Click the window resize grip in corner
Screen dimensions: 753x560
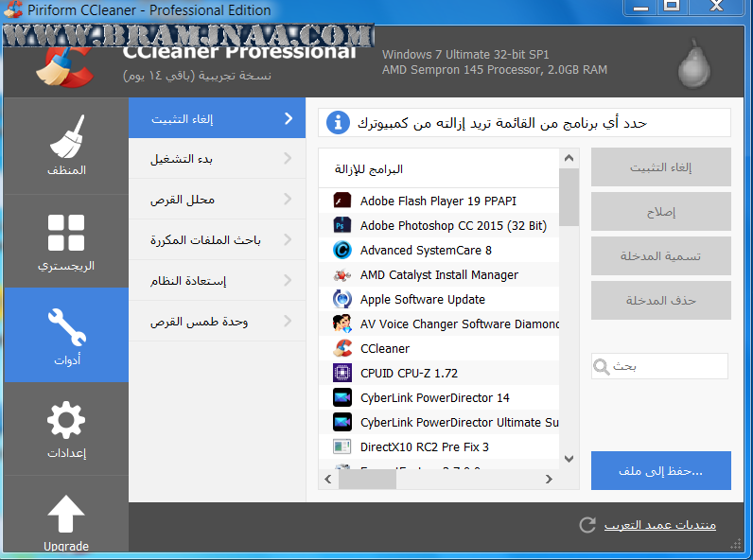[x=736, y=544]
